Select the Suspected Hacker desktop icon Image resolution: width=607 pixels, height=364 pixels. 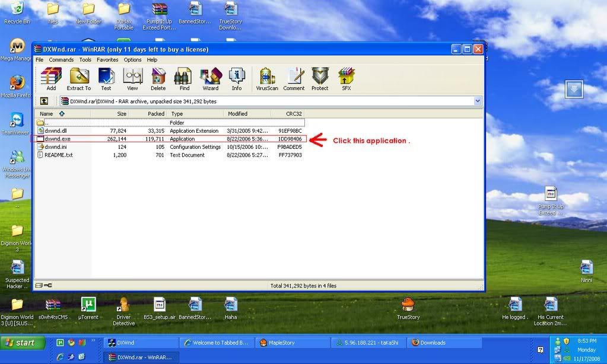[17, 274]
